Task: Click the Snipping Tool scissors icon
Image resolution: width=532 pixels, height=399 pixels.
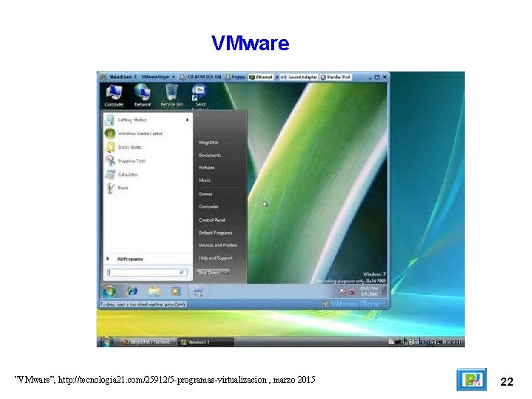Action: pyautogui.click(x=110, y=160)
